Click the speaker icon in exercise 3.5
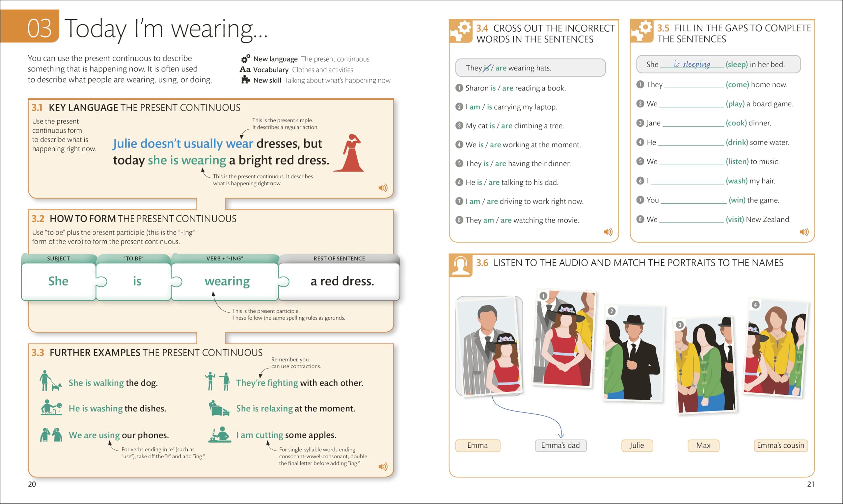This screenshot has height=504, width=843. 804,232
